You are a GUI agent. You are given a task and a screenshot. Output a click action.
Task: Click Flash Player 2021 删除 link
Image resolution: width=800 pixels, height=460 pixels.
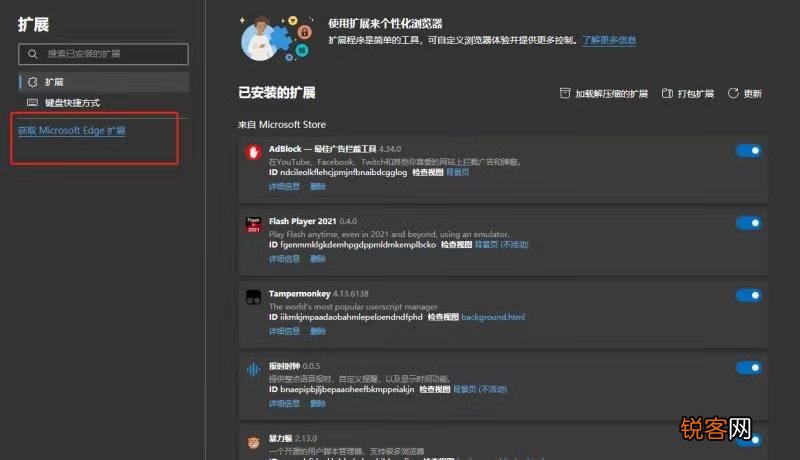point(318,259)
